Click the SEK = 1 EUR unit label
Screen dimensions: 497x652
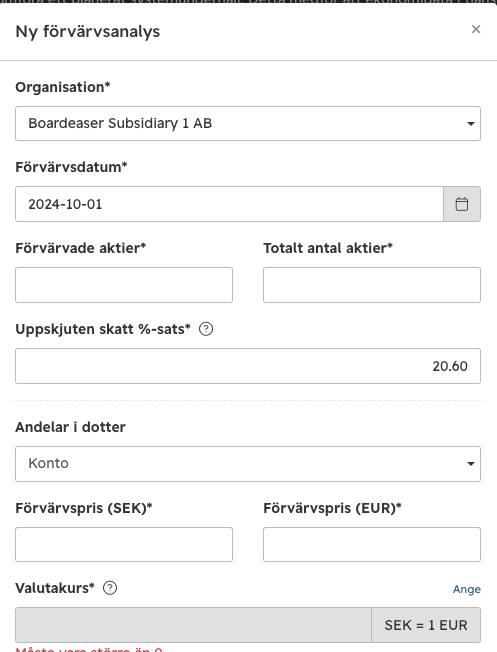coord(426,625)
